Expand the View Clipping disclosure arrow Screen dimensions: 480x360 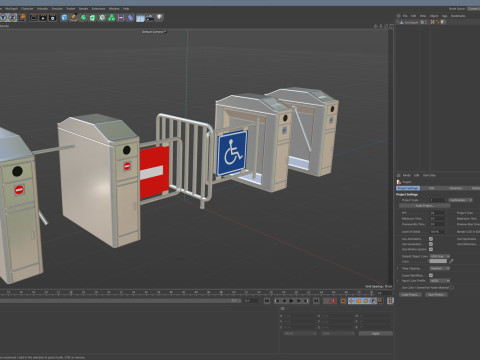pyautogui.click(x=398, y=268)
